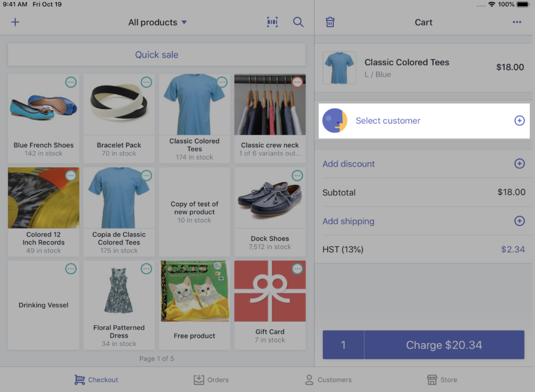
Task: Click the cart item price $18.00
Action: point(510,67)
